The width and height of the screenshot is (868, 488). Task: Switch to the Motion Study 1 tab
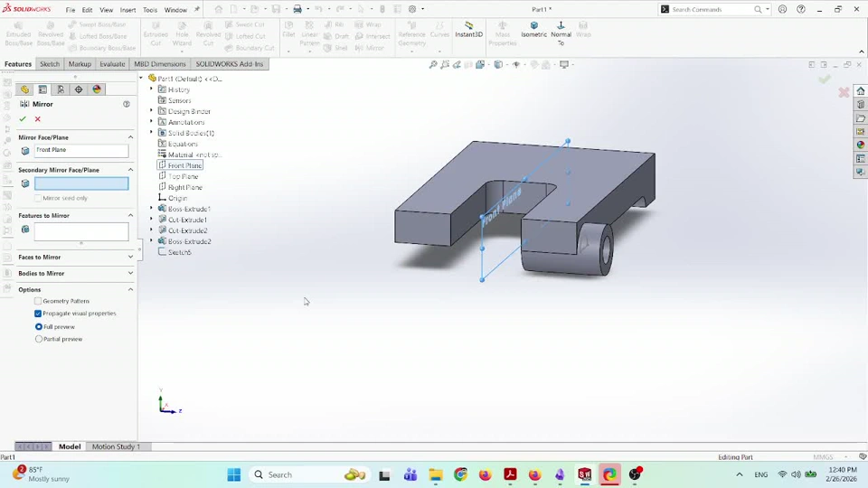(117, 446)
